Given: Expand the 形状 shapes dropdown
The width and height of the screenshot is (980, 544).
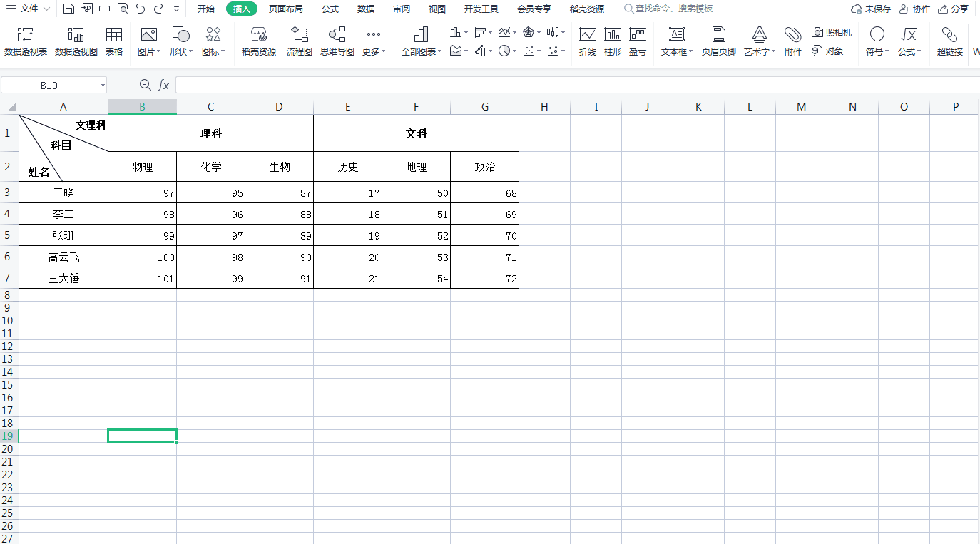Looking at the screenshot, I should pyautogui.click(x=181, y=41).
